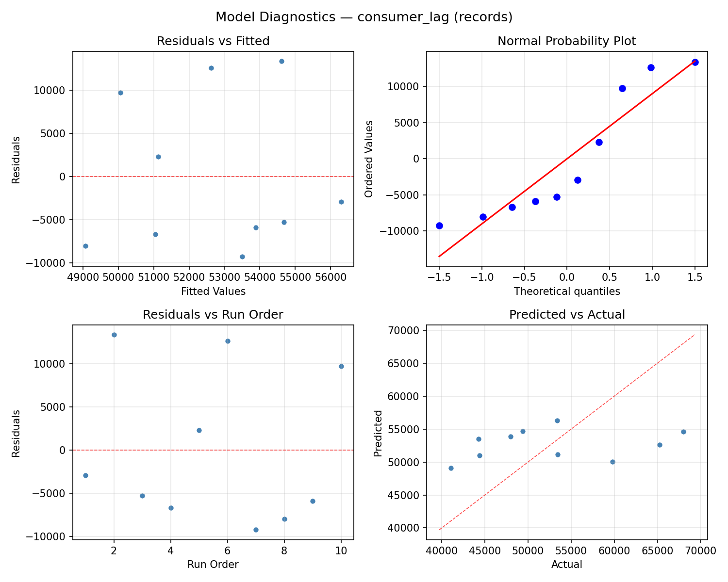The height and width of the screenshot is (582, 728).
Task: Click the 'Actual' axis label
Action: (x=567, y=565)
